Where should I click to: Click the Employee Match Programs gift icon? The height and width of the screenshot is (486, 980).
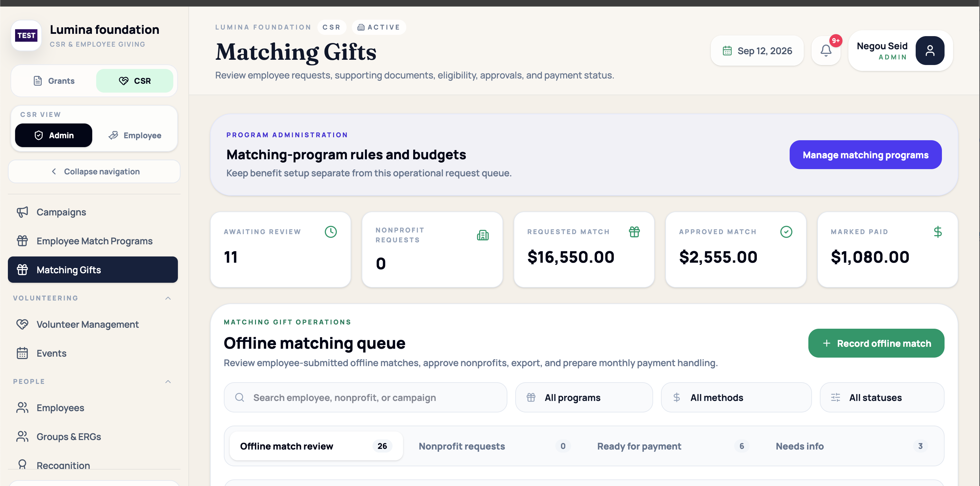click(x=22, y=241)
